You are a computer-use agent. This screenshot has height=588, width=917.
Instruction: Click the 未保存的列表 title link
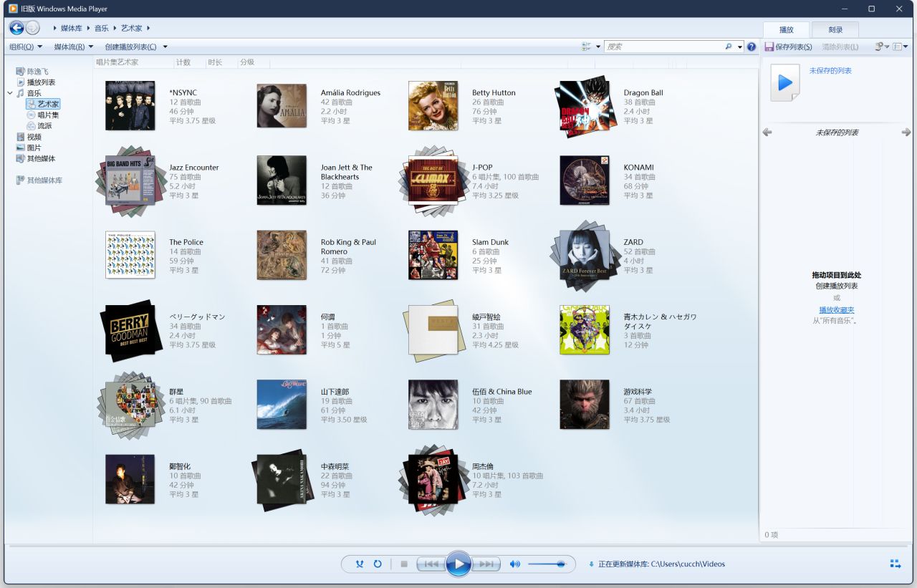[830, 71]
